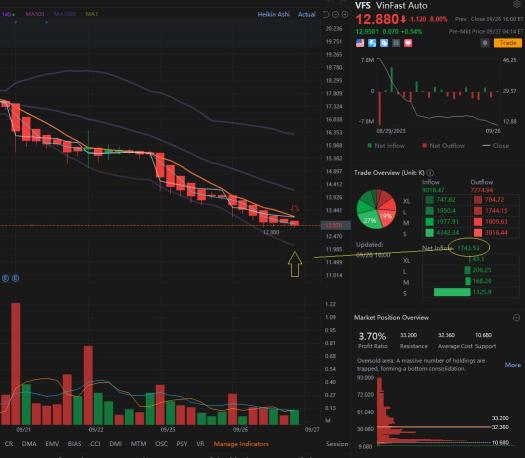Select Heikin Ashi chart mode
This screenshot has height=458, width=525.
(274, 14)
